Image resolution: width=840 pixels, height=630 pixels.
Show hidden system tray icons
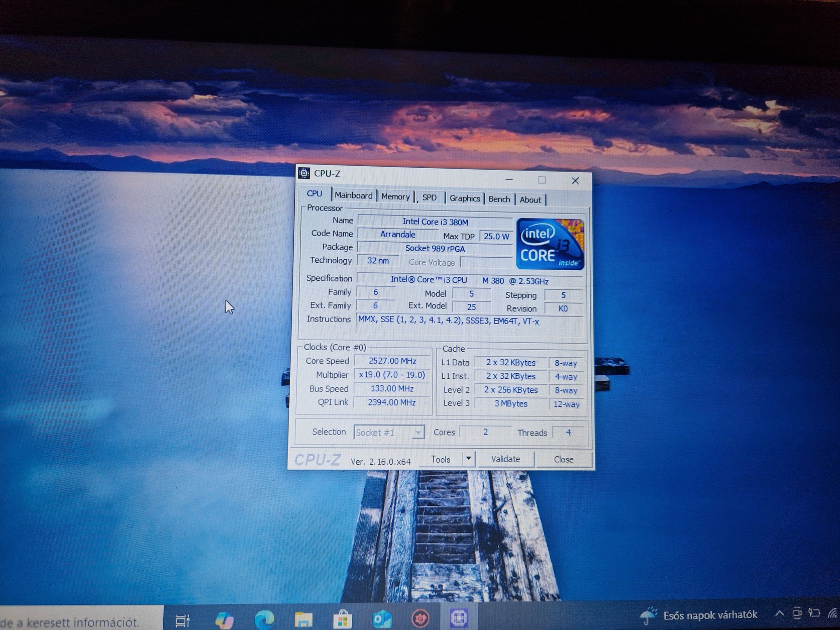pyautogui.click(x=780, y=613)
